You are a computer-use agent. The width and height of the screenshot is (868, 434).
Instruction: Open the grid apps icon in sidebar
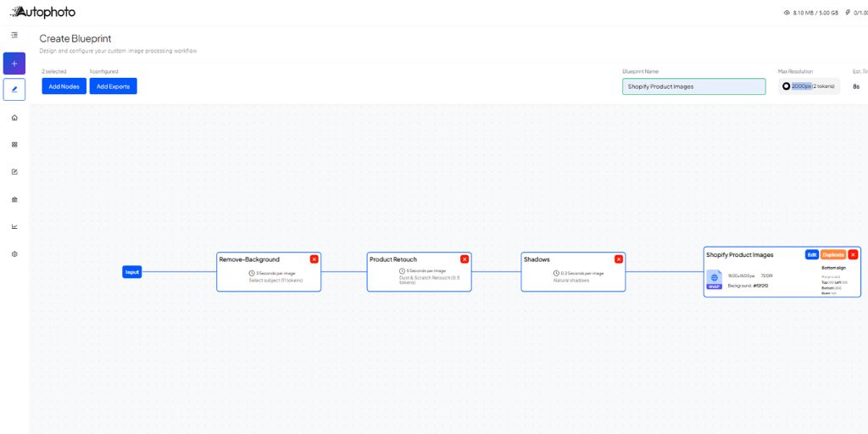click(x=14, y=144)
